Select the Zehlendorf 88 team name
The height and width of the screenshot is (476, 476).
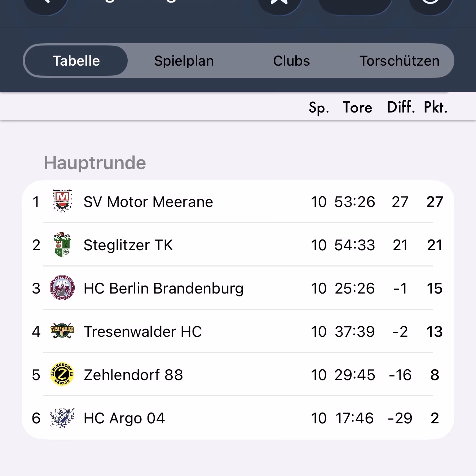pos(133,375)
